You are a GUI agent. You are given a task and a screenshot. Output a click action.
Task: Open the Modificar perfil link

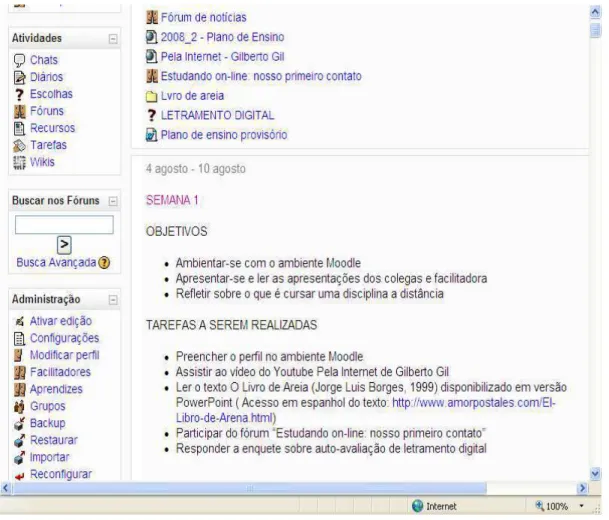(65, 355)
